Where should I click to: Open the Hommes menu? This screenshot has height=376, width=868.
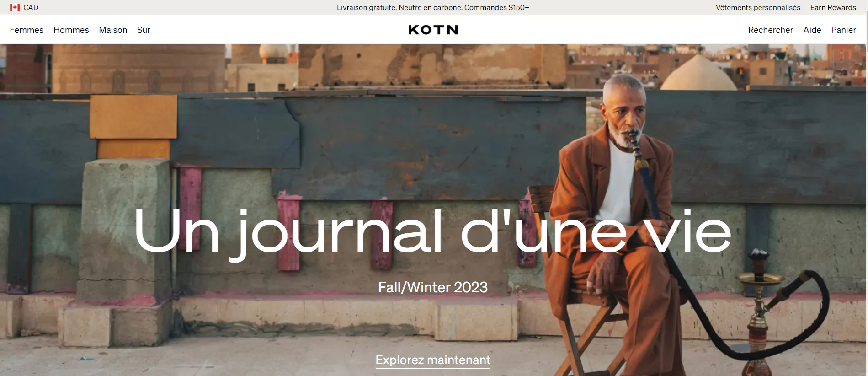point(71,30)
